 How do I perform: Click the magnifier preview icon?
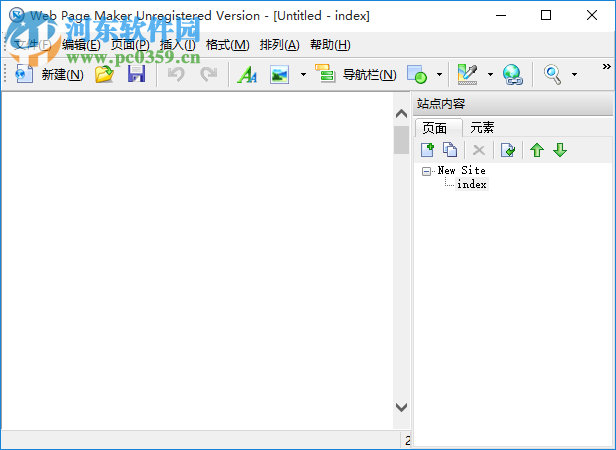552,74
